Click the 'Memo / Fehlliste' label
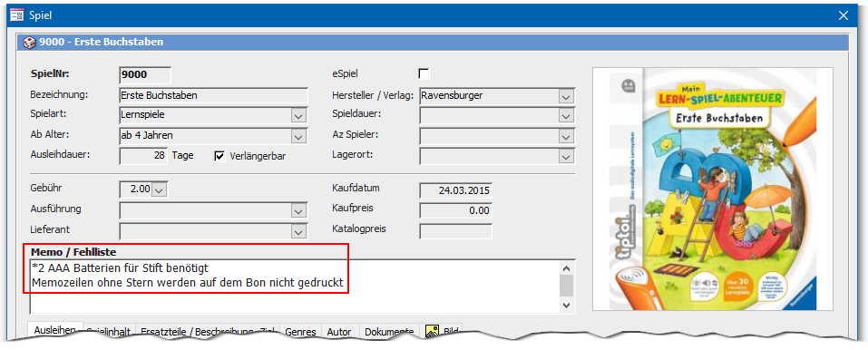Screen dimensions: 868x350 point(73,252)
